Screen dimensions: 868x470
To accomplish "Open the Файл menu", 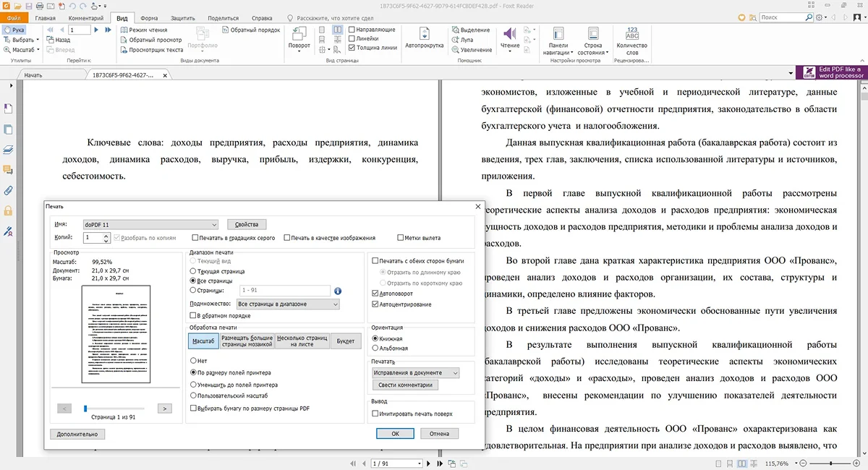I will [14, 17].
